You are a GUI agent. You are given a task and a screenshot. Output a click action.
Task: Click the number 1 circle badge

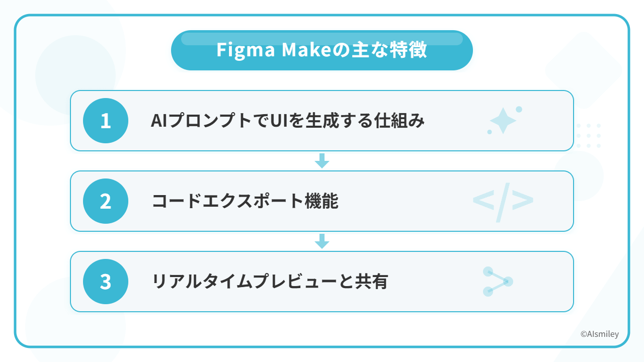click(106, 121)
